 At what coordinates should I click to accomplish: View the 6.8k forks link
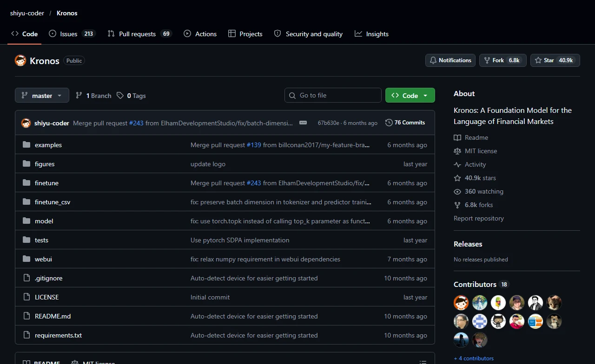(x=473, y=205)
